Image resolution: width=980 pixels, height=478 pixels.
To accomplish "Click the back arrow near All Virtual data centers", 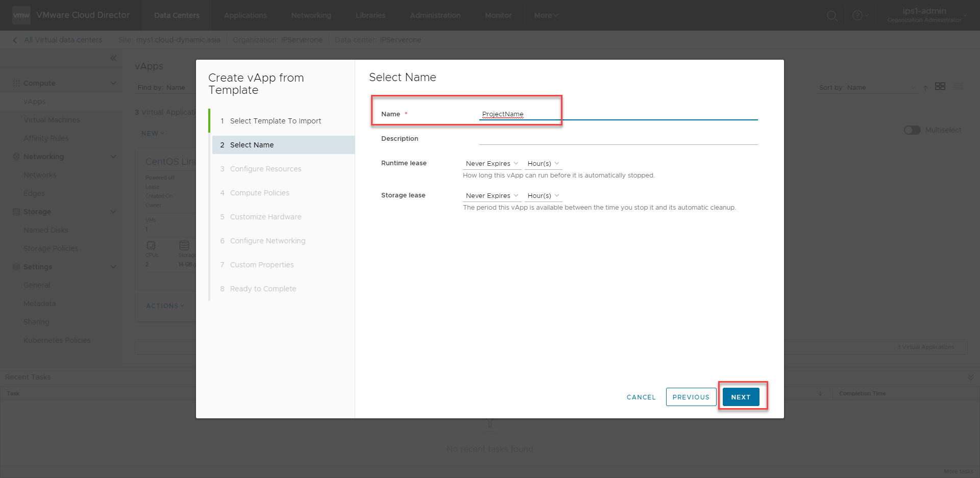I will [x=14, y=39].
